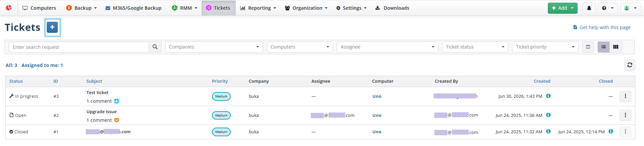The image size is (644, 146).
Task: Click 1 comment under Test ticket
Action: (x=99, y=101)
